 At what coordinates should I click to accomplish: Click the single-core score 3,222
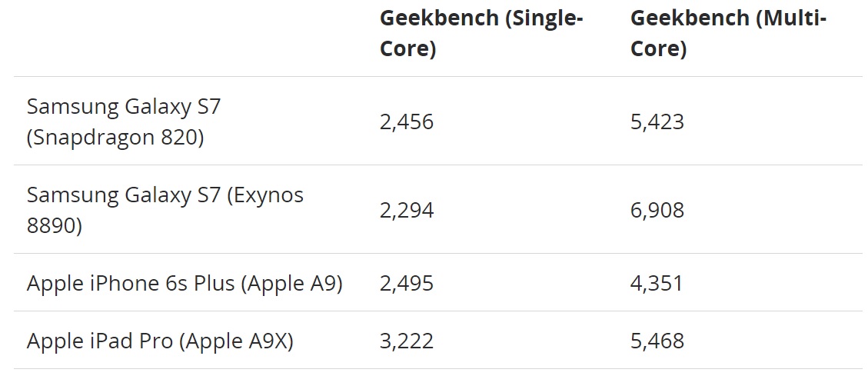click(x=406, y=341)
